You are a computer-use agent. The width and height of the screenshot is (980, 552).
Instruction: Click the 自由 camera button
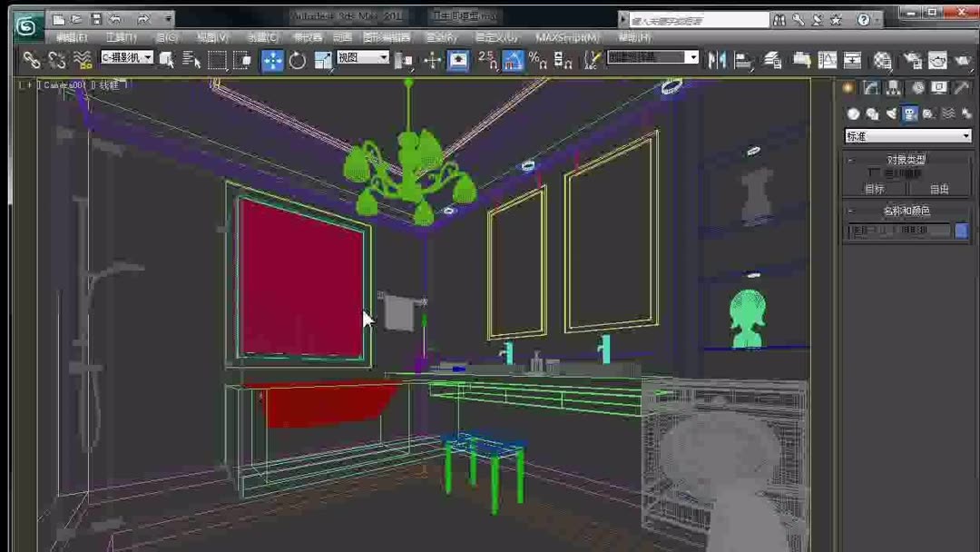938,189
